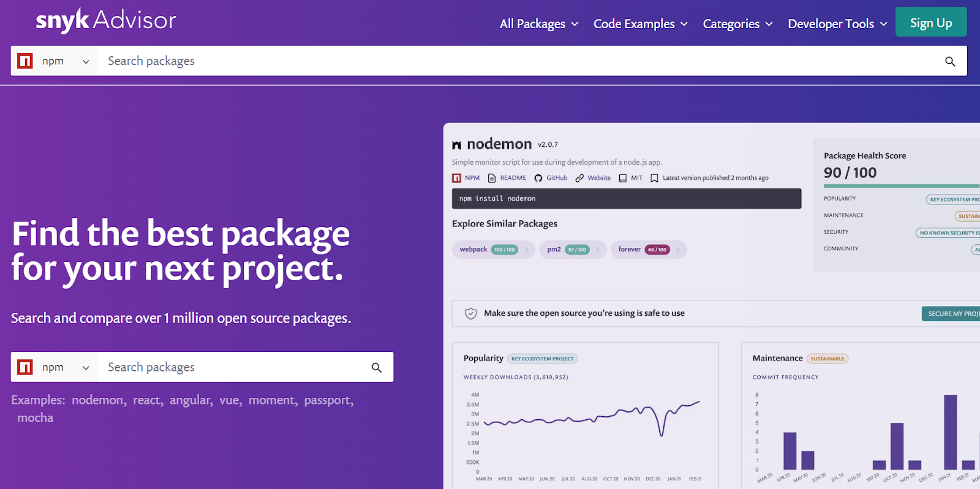This screenshot has width=980, height=489.
Task: Click the nodemon package title
Action: tap(499, 144)
